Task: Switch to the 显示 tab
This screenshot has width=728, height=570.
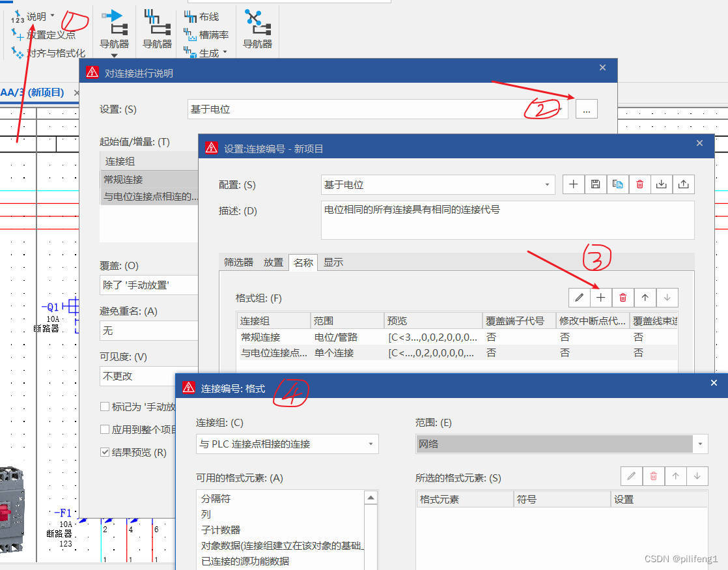Action: 333,263
